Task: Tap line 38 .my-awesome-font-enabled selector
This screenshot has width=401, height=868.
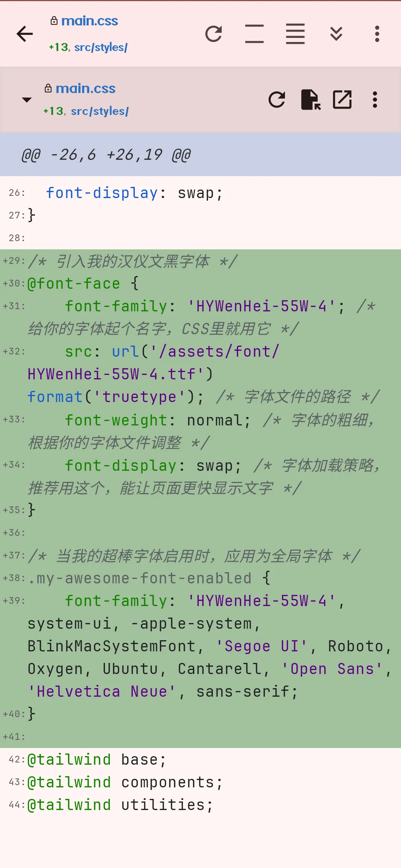Action: [149, 578]
